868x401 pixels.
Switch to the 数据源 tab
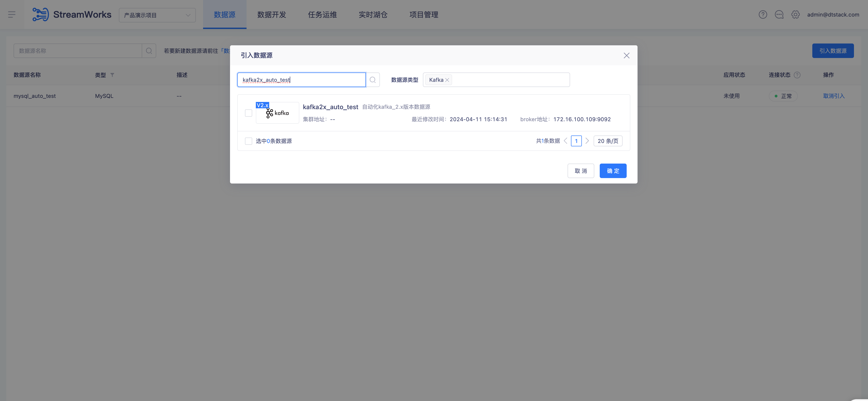[x=224, y=14]
